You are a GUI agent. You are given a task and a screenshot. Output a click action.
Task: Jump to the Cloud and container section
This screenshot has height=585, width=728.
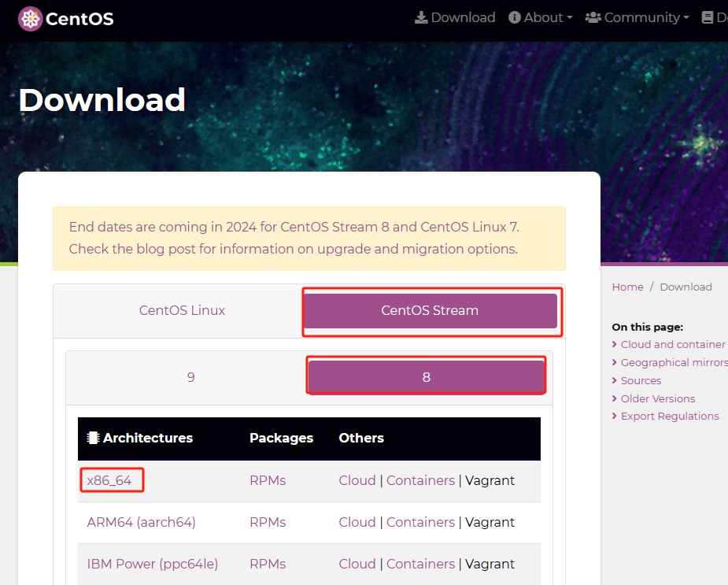pyautogui.click(x=673, y=344)
